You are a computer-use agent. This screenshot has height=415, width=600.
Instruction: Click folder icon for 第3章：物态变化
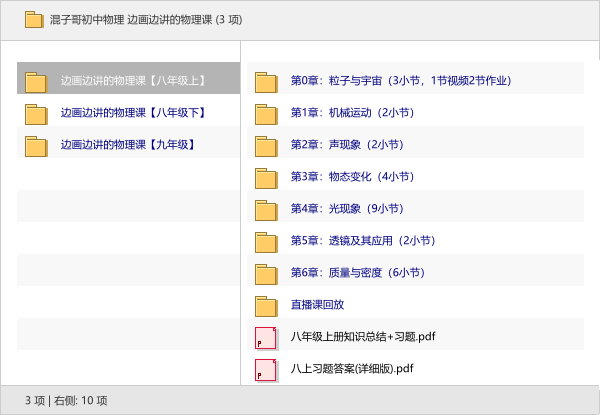(x=266, y=177)
